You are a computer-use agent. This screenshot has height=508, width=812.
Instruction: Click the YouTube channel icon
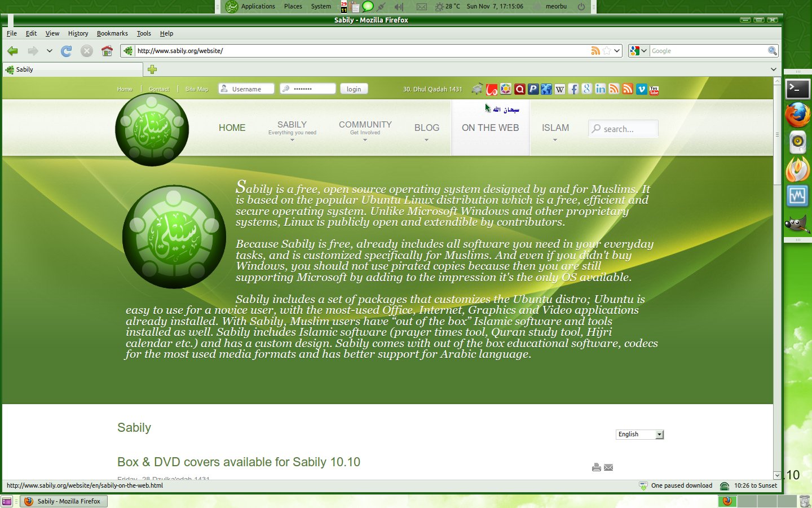(x=654, y=89)
